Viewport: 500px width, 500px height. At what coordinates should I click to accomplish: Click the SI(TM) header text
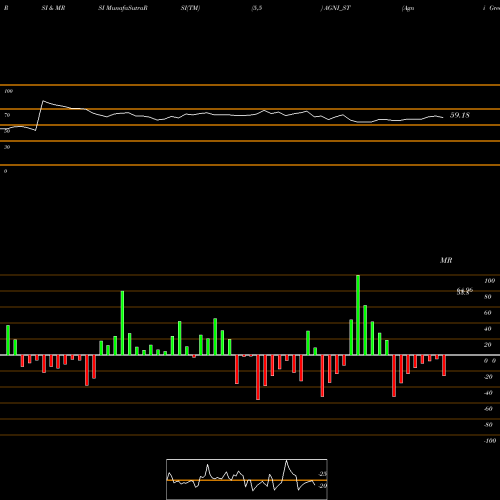[x=190, y=8]
